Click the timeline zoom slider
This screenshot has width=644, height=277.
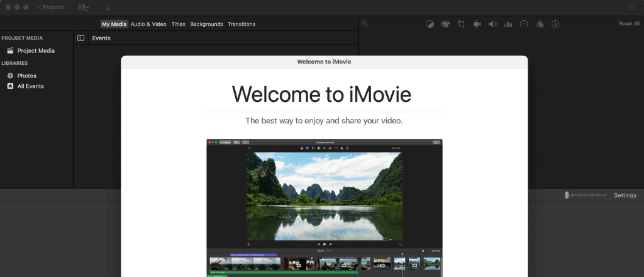point(586,195)
